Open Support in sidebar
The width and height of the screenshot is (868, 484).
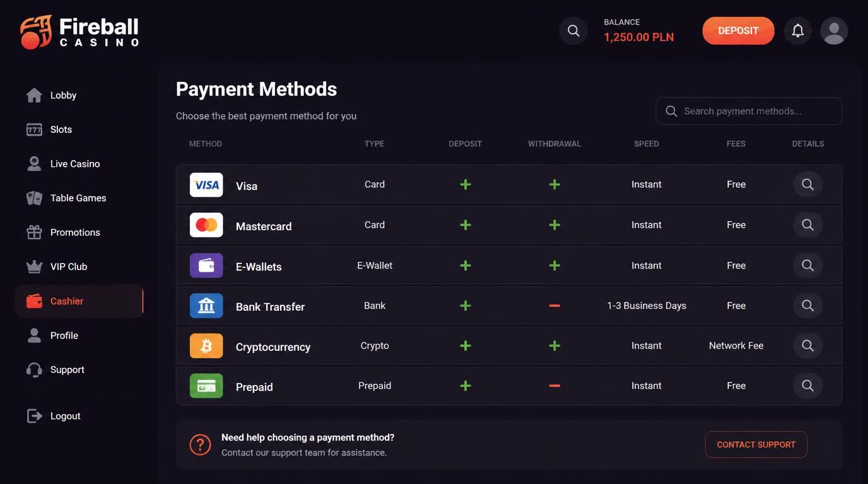point(79,370)
